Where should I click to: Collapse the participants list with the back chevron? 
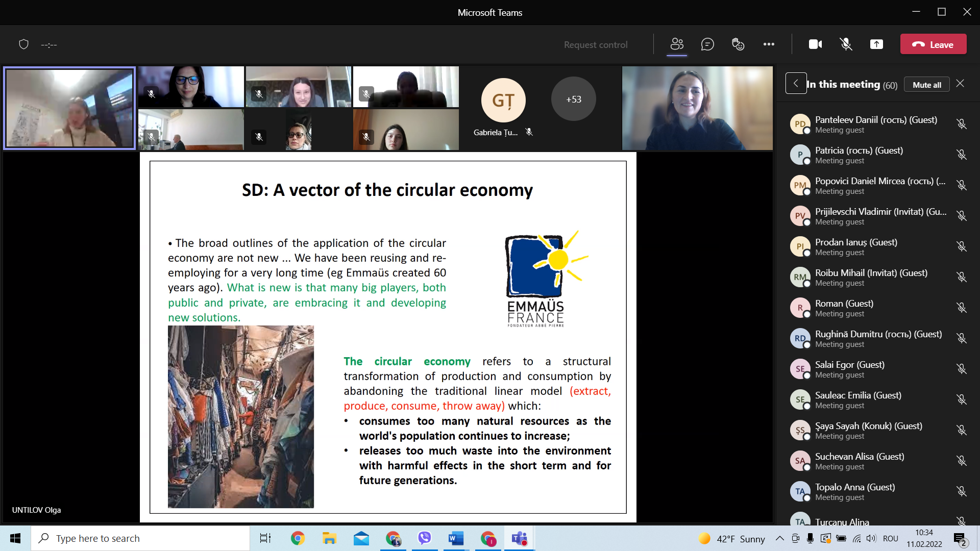(x=796, y=83)
